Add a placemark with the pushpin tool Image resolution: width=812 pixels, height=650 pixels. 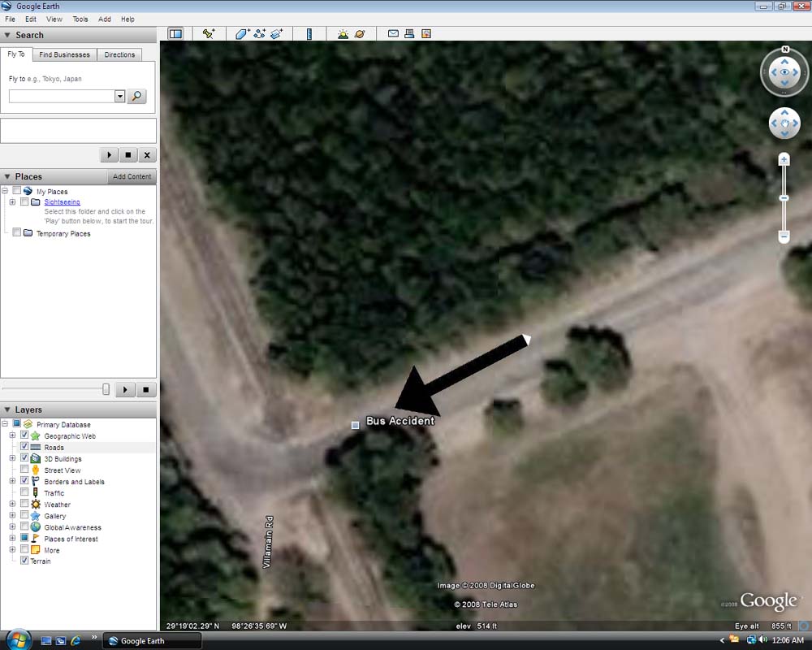coord(209,33)
